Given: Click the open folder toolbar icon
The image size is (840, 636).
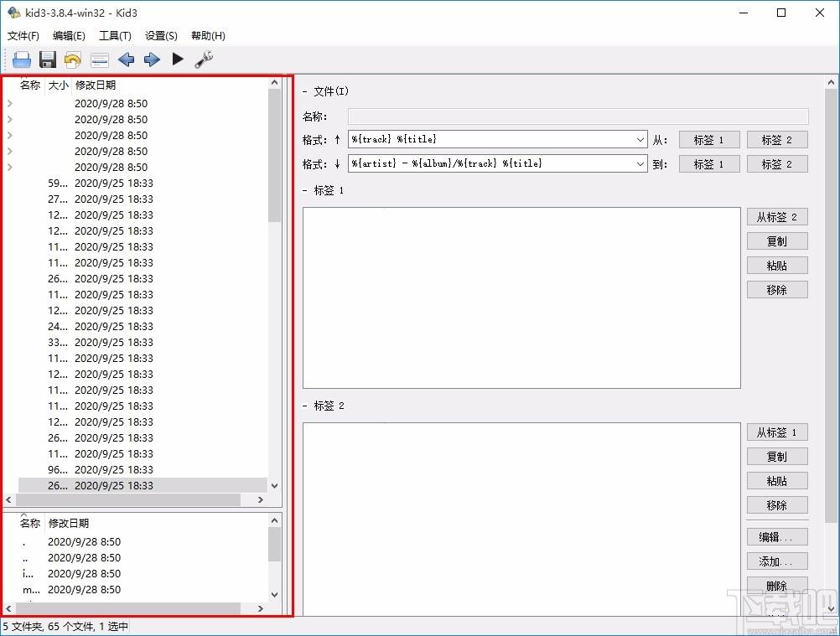Looking at the screenshot, I should click(x=22, y=59).
